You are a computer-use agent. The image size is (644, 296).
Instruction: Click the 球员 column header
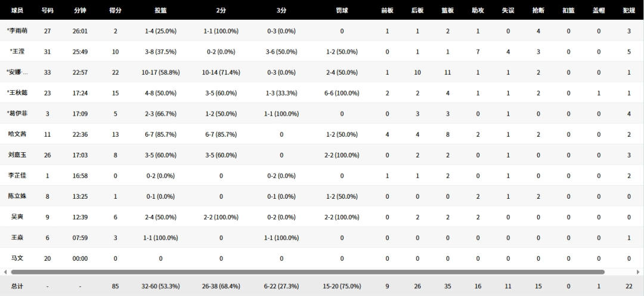17,10
